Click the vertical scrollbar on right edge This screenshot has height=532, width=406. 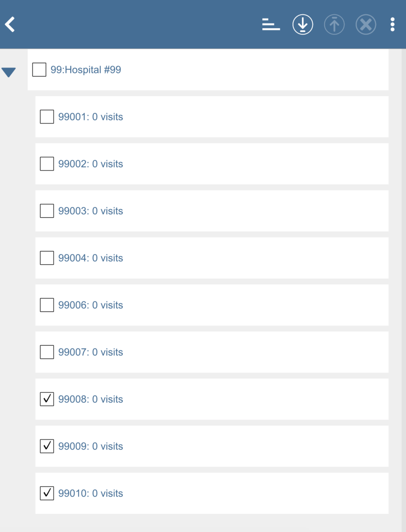[x=403, y=277]
